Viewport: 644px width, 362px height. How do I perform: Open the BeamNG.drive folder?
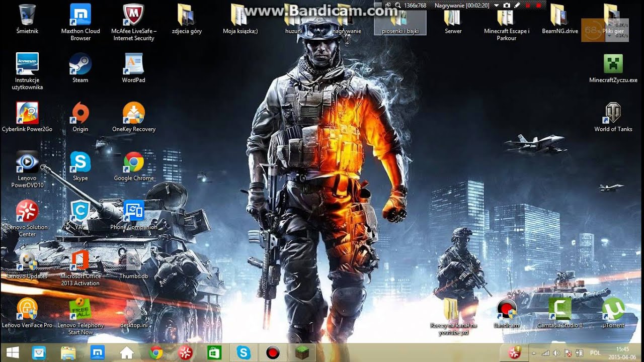click(560, 20)
